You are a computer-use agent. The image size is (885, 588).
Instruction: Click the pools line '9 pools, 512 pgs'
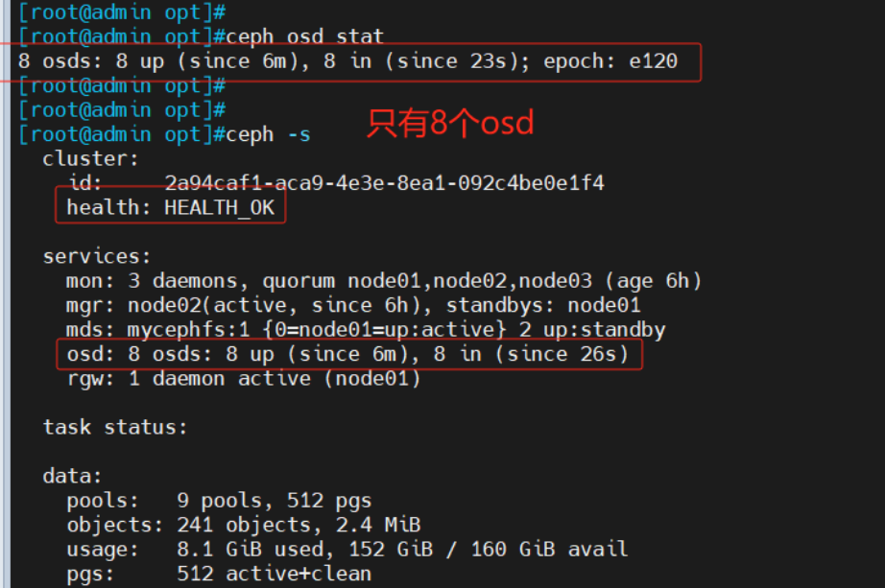pos(219,501)
